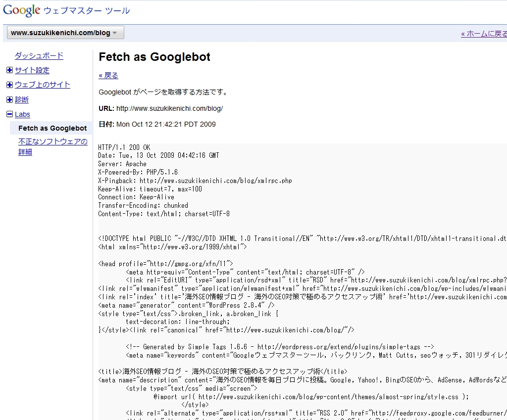Click the URL value http://www.suzukikenichi.com/blog/

click(169, 108)
